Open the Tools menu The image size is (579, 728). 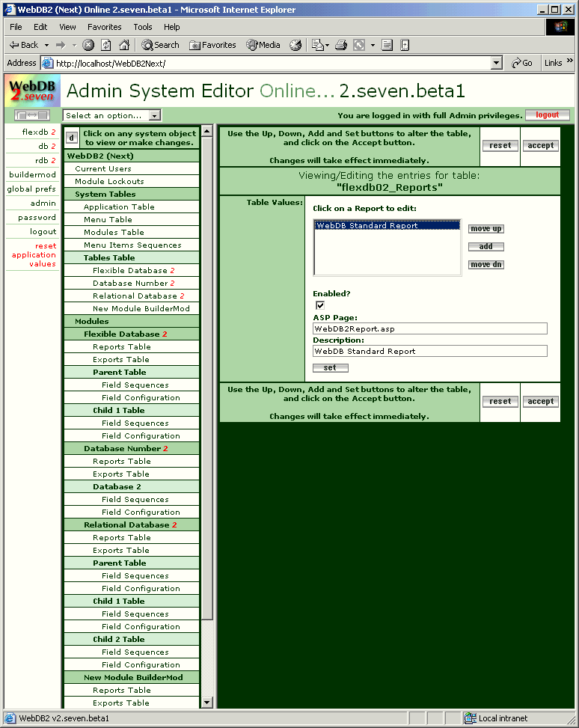pos(143,27)
